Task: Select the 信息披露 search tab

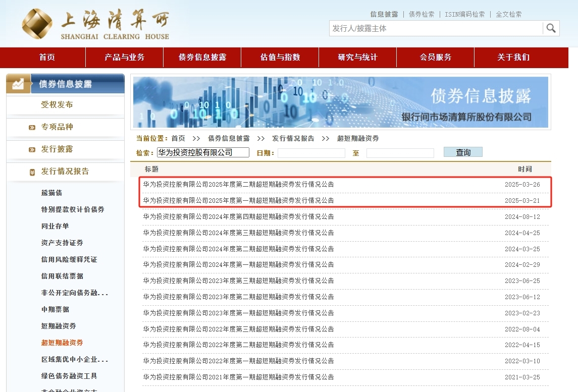Action: (384, 14)
